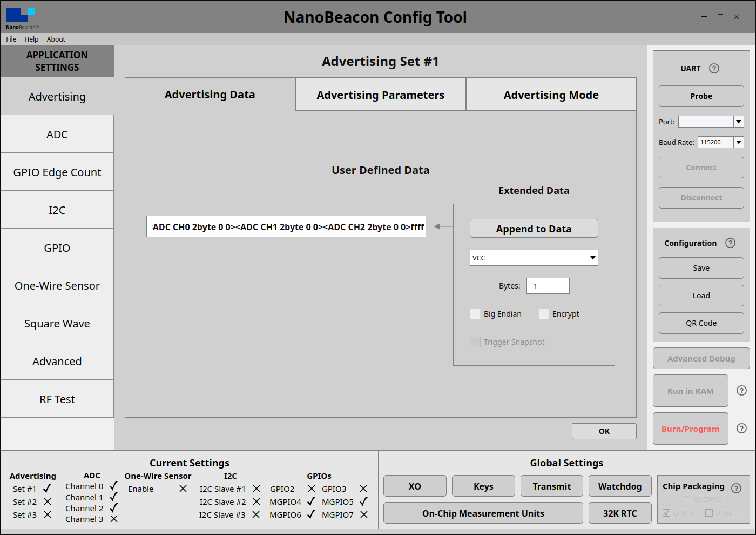Viewport: 756px width, 535px height.
Task: Click help icon next to Run in RAM
Action: (742, 391)
